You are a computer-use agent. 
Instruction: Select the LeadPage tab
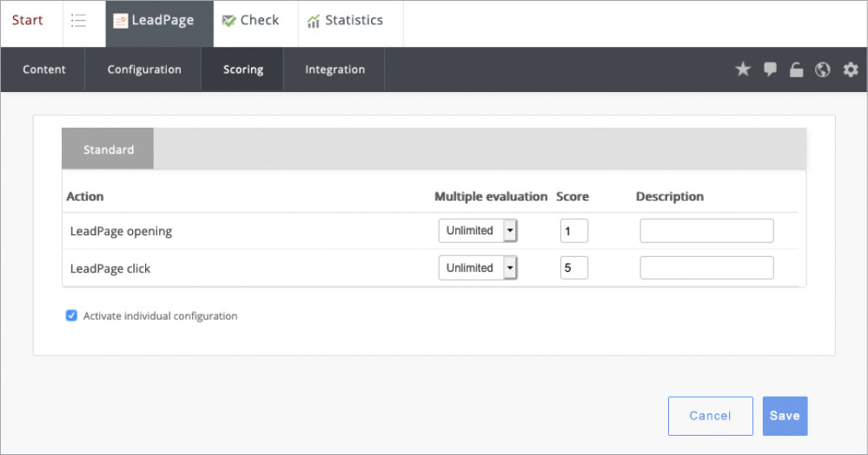[x=159, y=21]
